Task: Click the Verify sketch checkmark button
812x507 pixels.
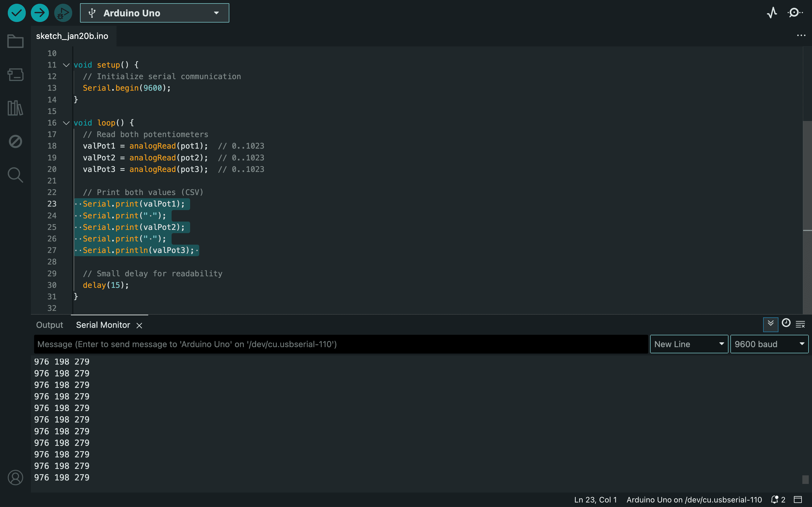Action: [x=16, y=13]
